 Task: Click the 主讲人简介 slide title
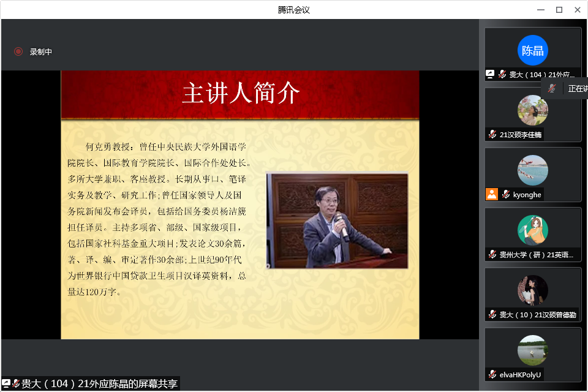241,93
